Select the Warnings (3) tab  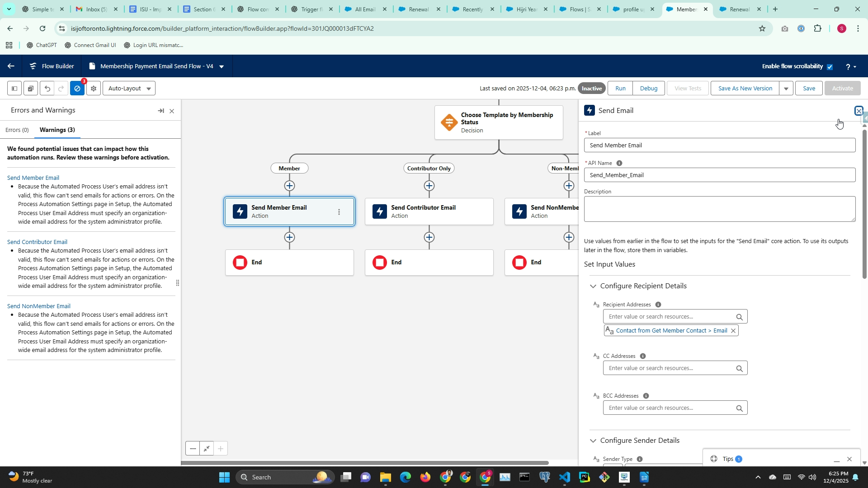point(57,130)
